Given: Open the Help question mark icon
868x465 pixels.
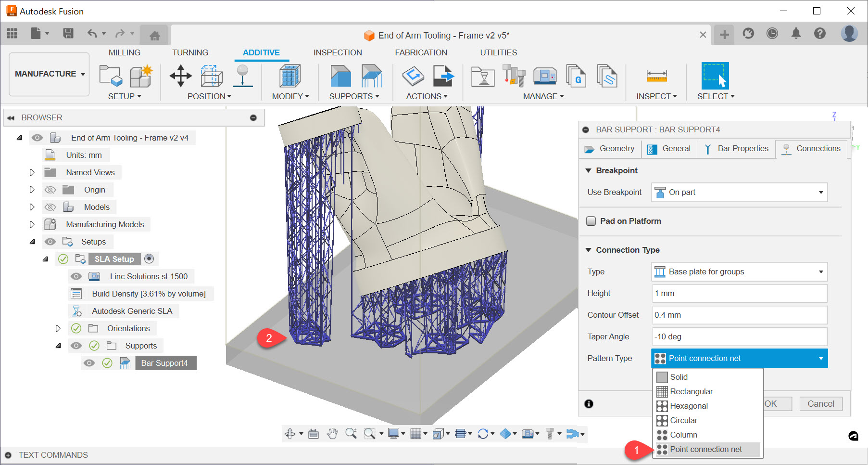Looking at the screenshot, I should [819, 33].
